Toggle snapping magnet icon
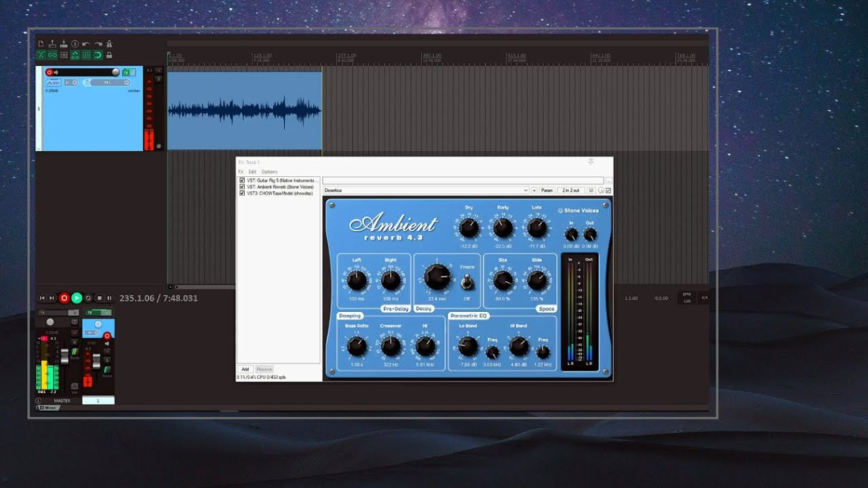 tap(98, 55)
